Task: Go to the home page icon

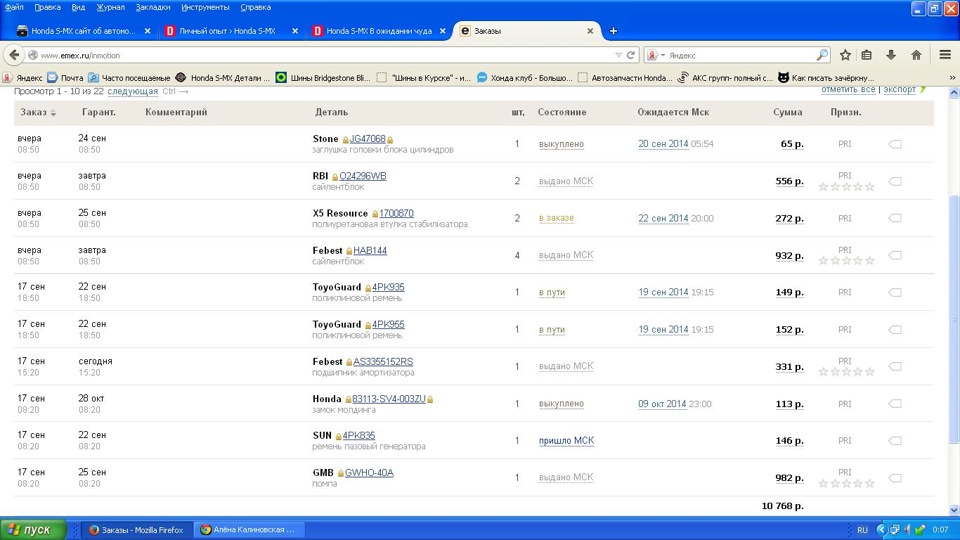Action: pos(917,55)
